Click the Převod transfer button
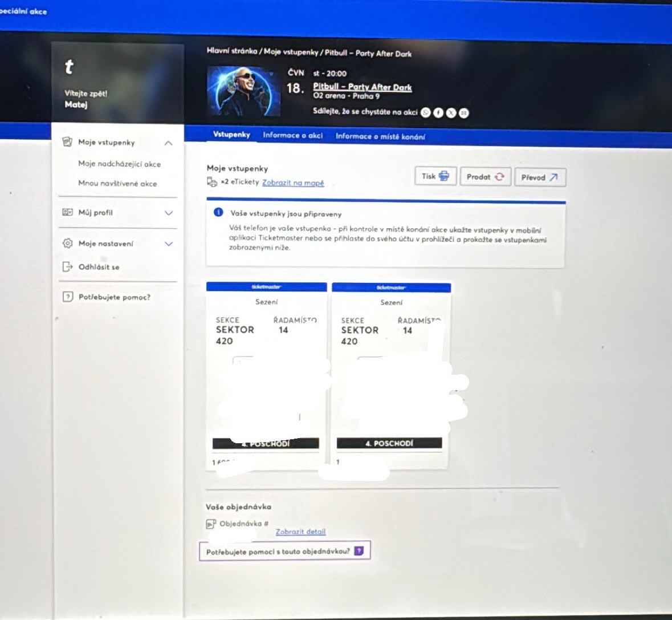The height and width of the screenshot is (620, 672). pos(540,177)
